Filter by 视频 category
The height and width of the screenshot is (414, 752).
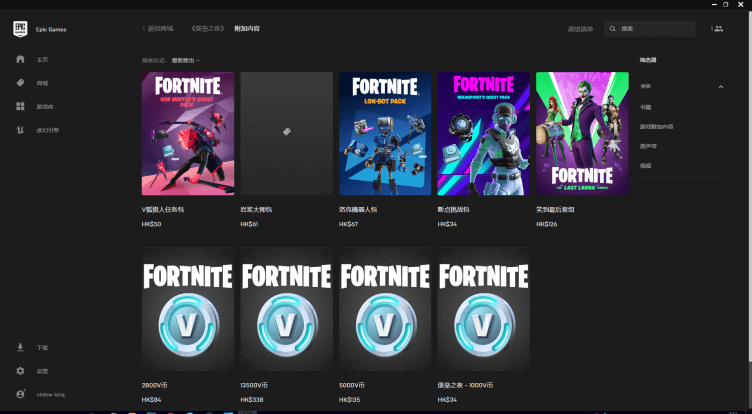(645, 166)
